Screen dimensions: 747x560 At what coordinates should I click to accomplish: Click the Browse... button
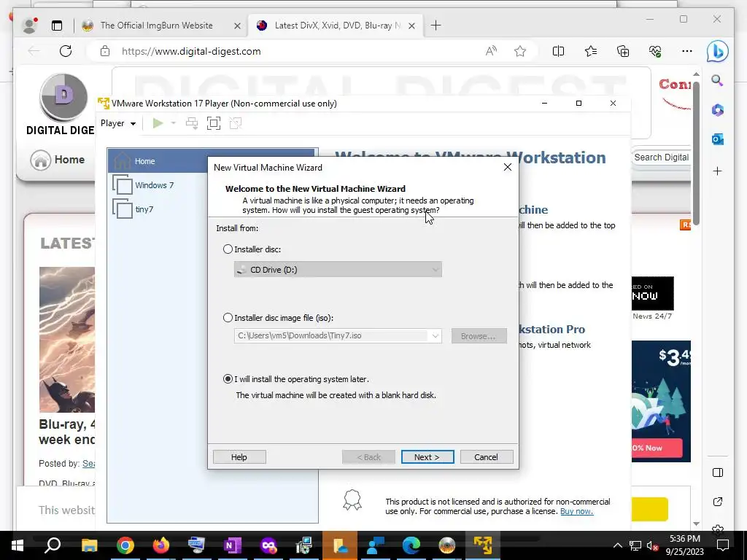pyautogui.click(x=479, y=335)
